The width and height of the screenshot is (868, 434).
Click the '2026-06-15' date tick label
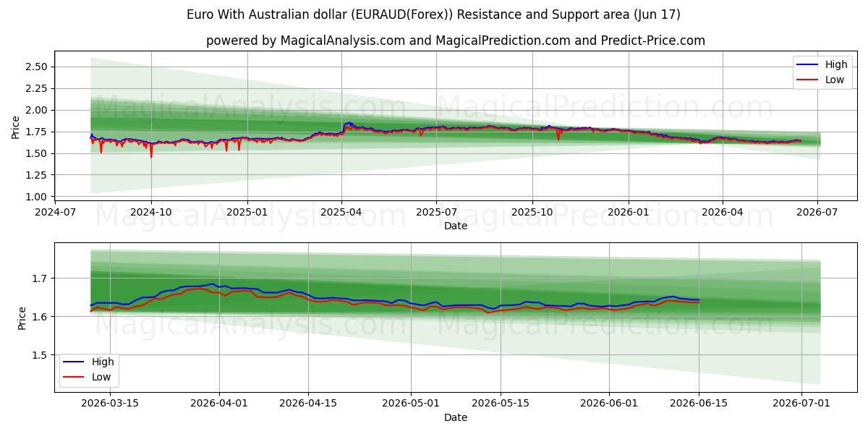tap(699, 404)
